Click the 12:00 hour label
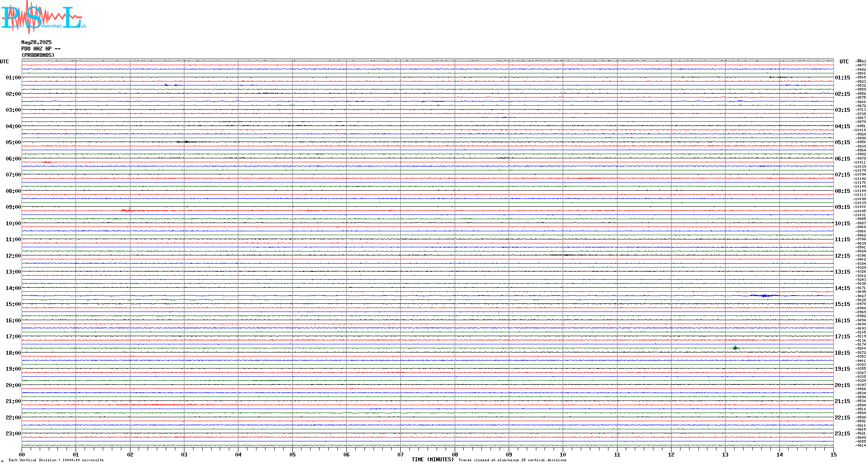This screenshot has width=868, height=466. pyautogui.click(x=13, y=256)
